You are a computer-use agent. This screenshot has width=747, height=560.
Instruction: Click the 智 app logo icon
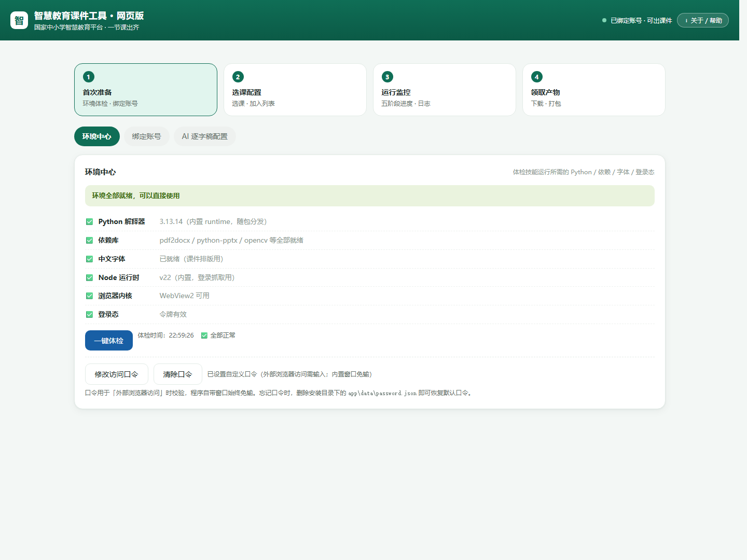tap(19, 20)
